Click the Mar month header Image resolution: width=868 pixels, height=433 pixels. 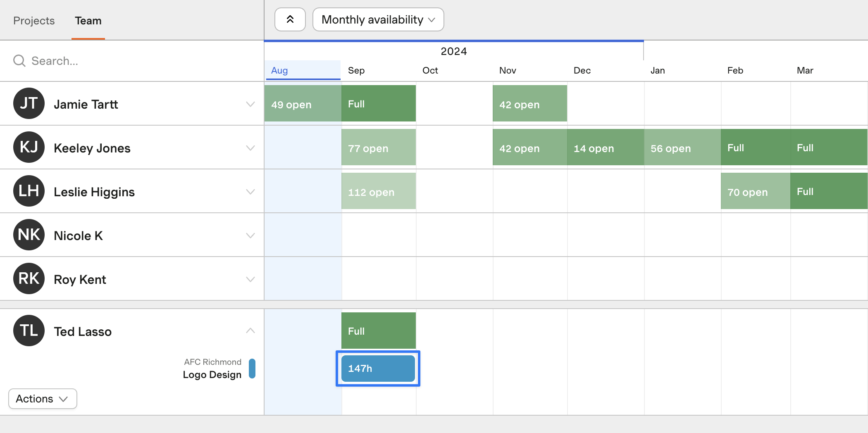point(805,70)
